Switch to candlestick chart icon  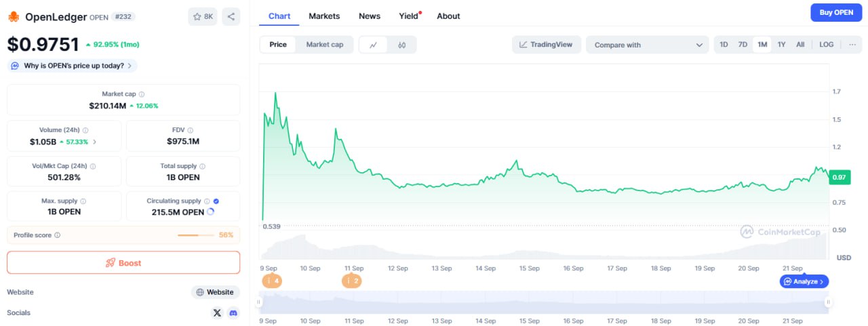(x=401, y=45)
